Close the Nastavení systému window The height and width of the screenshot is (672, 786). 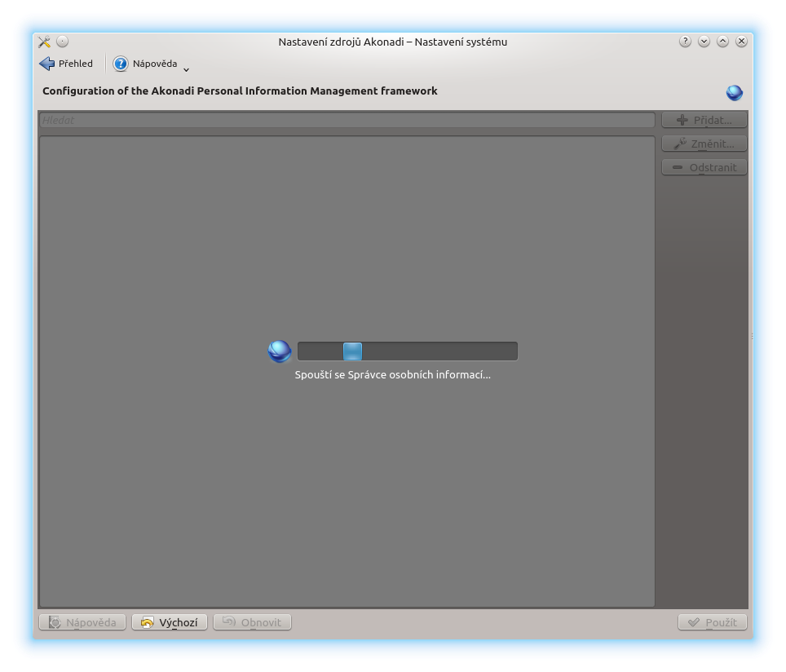[741, 41]
